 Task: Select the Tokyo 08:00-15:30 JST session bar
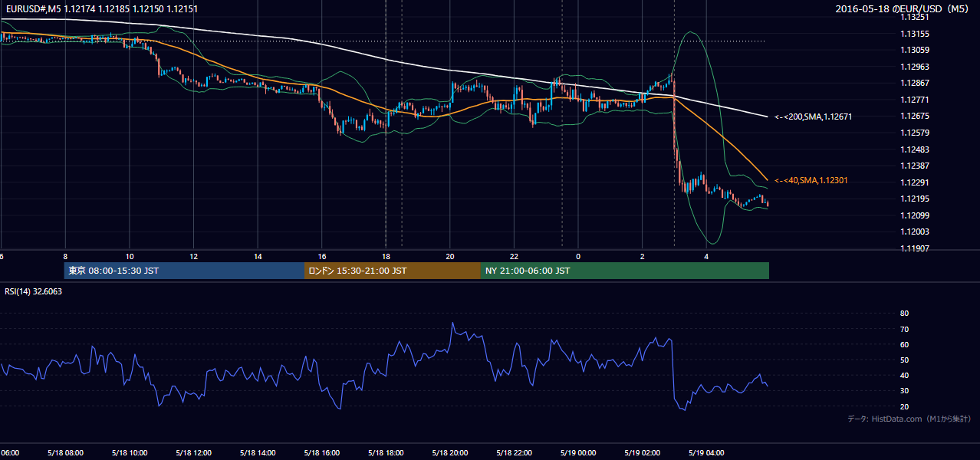[x=184, y=271]
